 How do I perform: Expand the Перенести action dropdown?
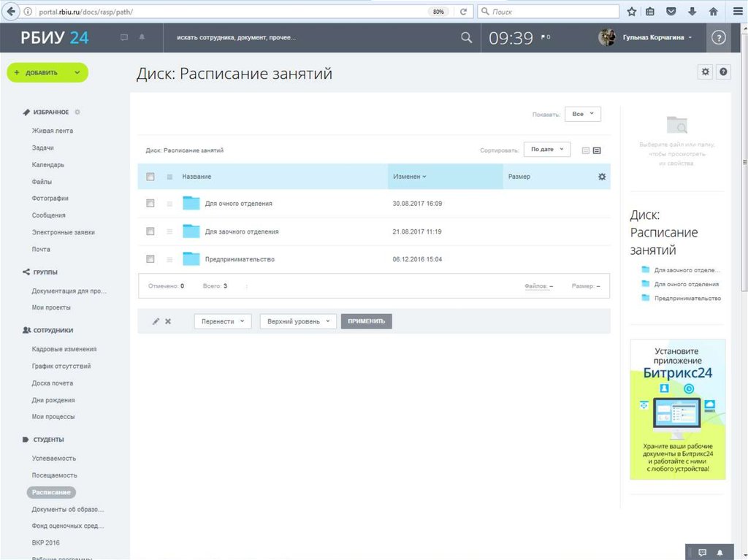tap(222, 321)
